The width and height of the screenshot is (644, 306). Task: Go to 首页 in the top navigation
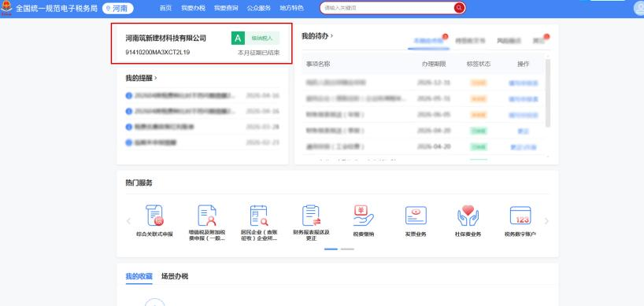click(165, 8)
